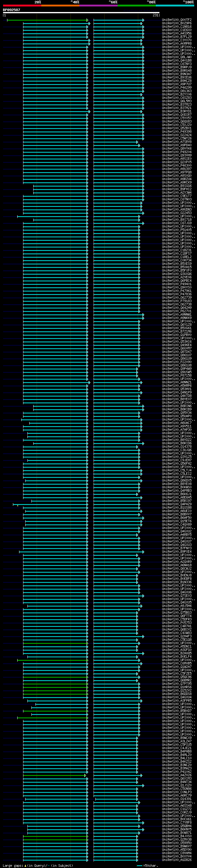Click the red 20% identity legend bar
This screenshot has height=868, width=197.
click(22, 6)
